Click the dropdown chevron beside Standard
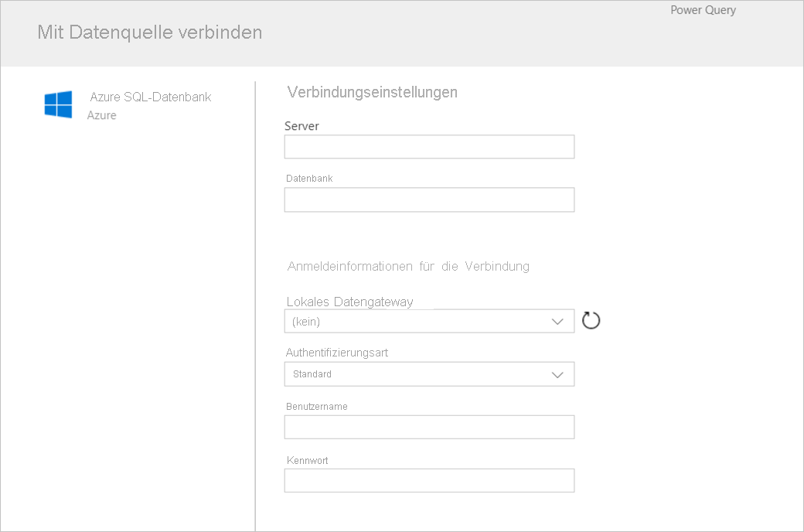 pos(557,373)
